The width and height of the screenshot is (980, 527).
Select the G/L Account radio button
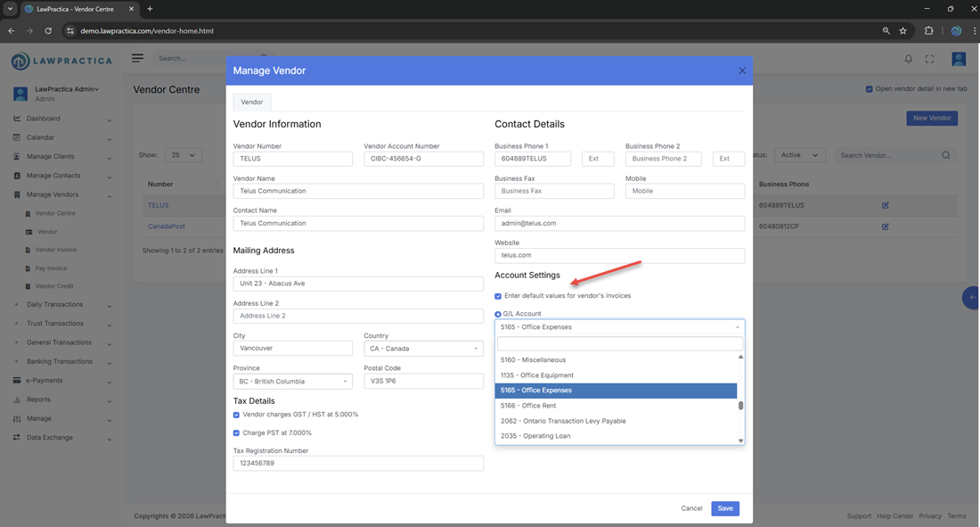tap(498, 314)
